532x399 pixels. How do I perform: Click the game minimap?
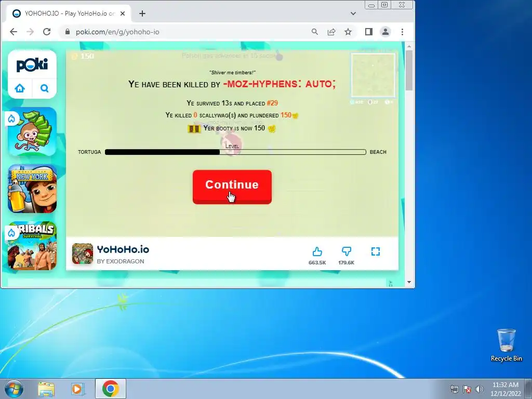point(373,75)
